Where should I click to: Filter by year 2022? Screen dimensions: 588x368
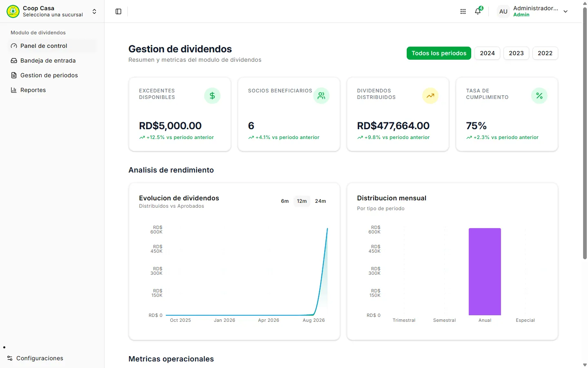tap(545, 53)
